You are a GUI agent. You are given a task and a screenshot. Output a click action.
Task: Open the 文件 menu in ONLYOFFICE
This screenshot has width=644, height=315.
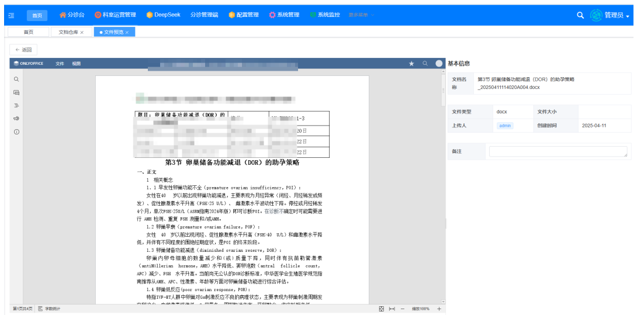(60, 63)
